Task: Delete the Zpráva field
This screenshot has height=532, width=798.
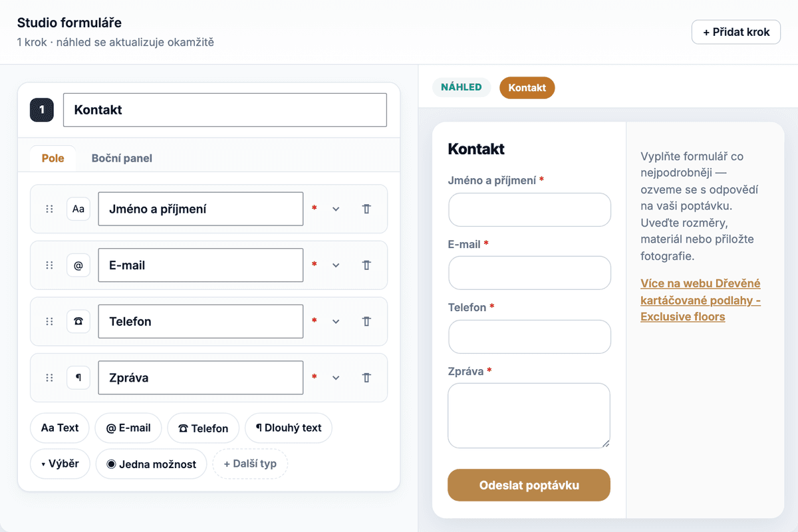Action: (x=366, y=378)
